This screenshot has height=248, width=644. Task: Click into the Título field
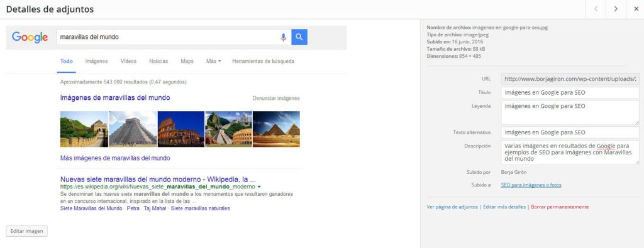click(x=570, y=93)
